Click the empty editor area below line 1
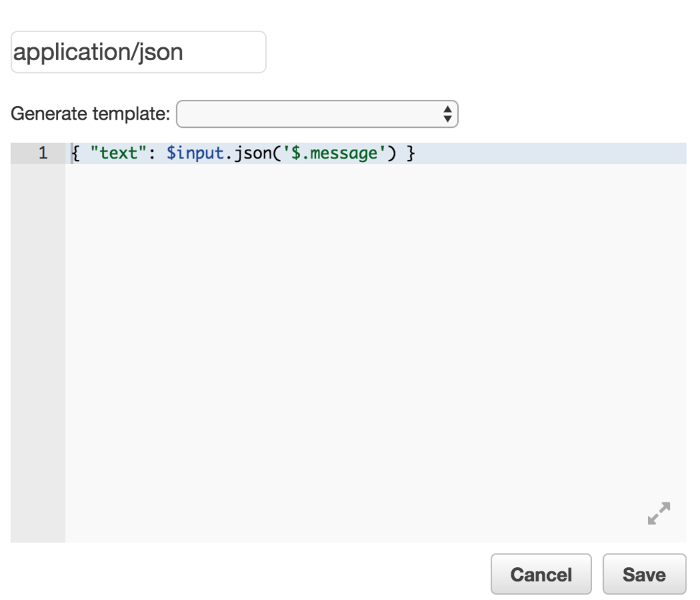Screen dimensions: 700x600 pos(375,342)
